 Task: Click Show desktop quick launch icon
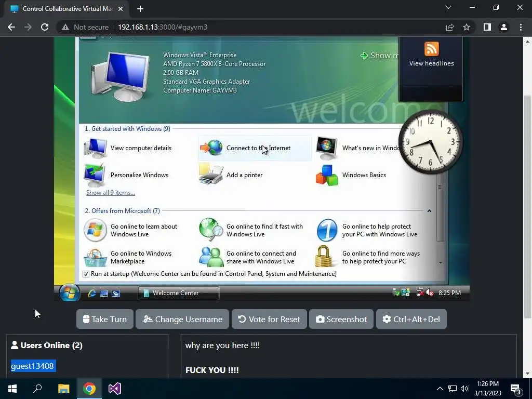tap(104, 293)
